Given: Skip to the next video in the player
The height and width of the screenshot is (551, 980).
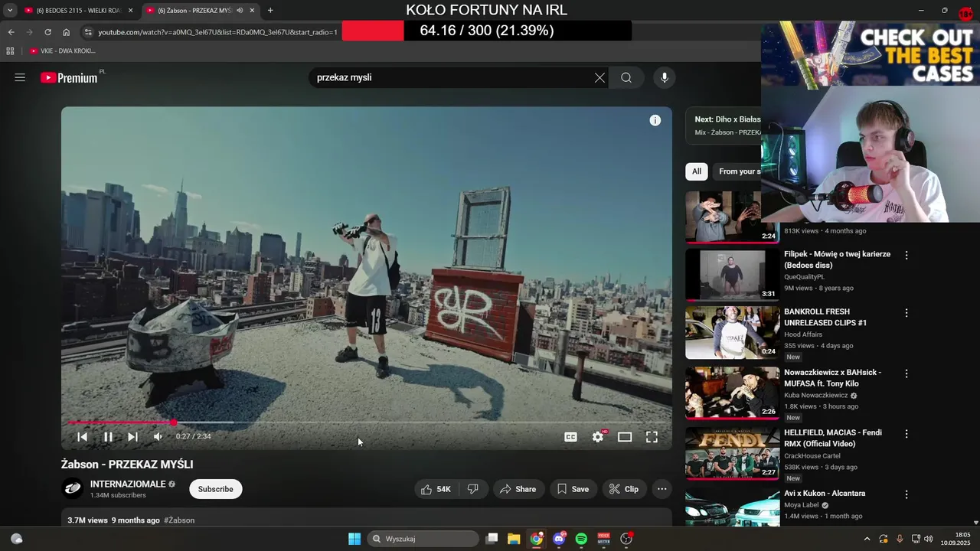Looking at the screenshot, I should 132,437.
